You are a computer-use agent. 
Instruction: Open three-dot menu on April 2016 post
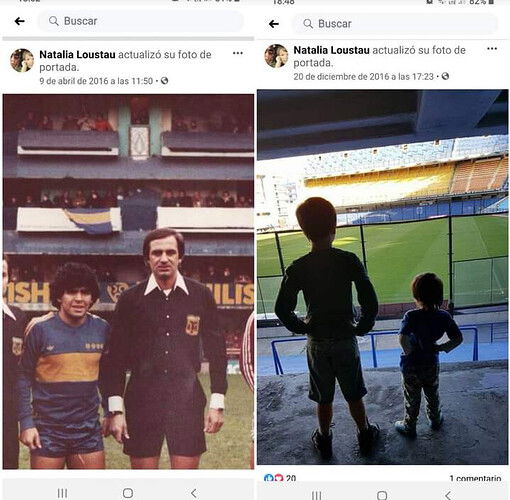[238, 53]
